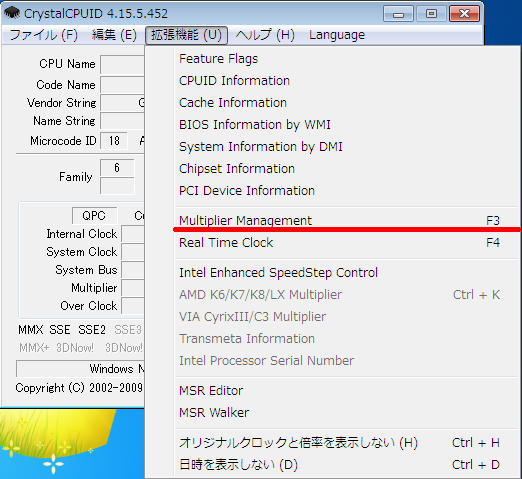The image size is (522, 479).
Task: Click the Over Clock value field
Action: 133,306
